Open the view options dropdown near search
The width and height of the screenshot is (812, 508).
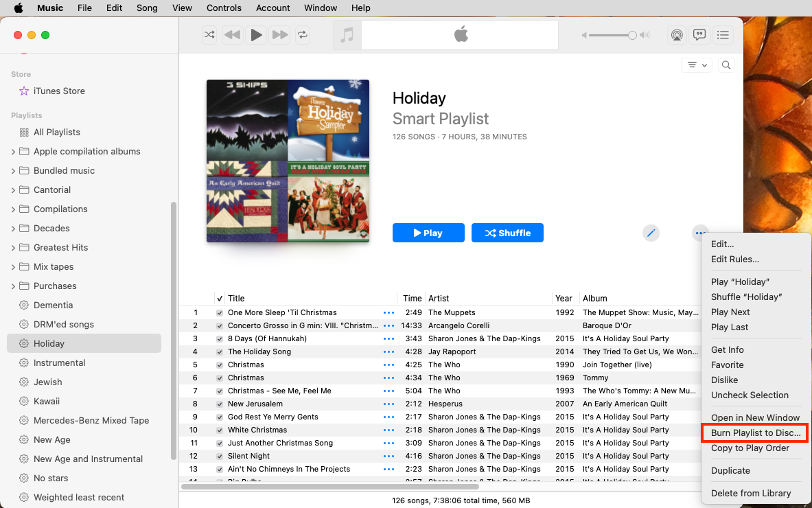(697, 65)
